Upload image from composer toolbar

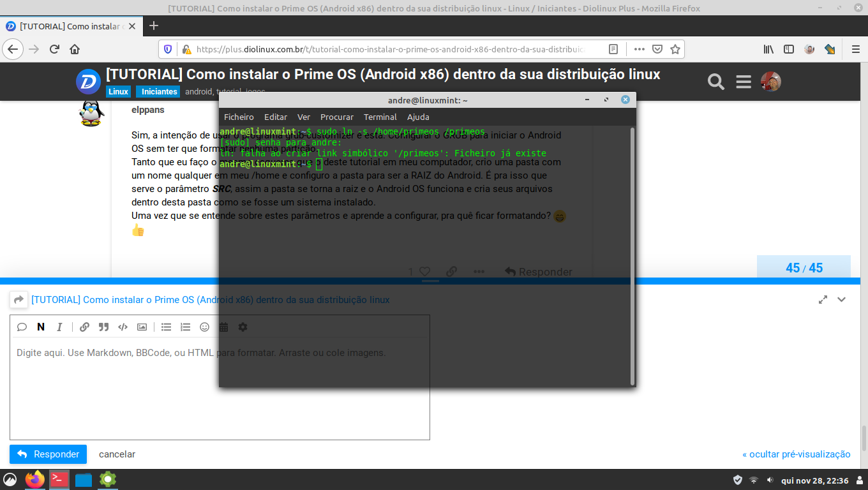point(142,327)
